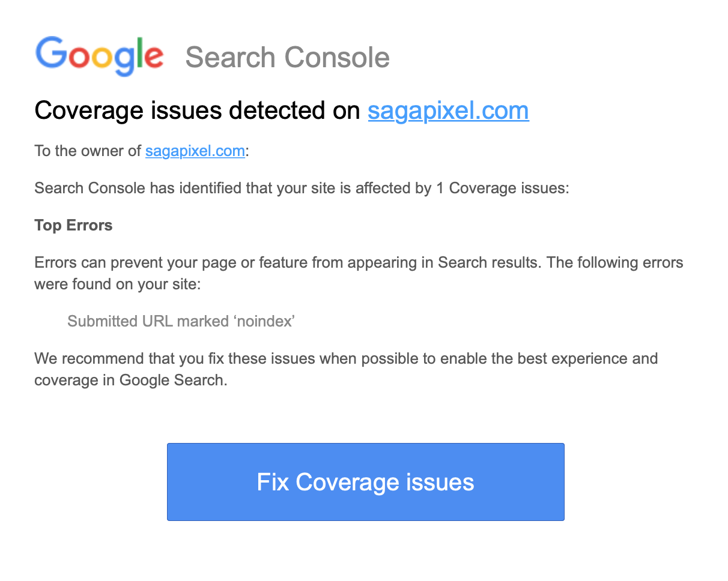Click the Search Console header title

[288, 58]
